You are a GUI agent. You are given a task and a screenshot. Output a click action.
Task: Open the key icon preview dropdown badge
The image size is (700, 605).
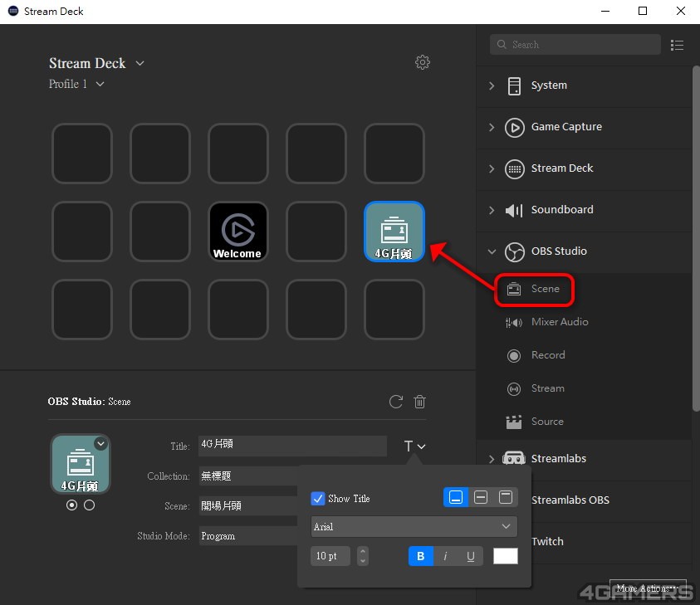[101, 443]
